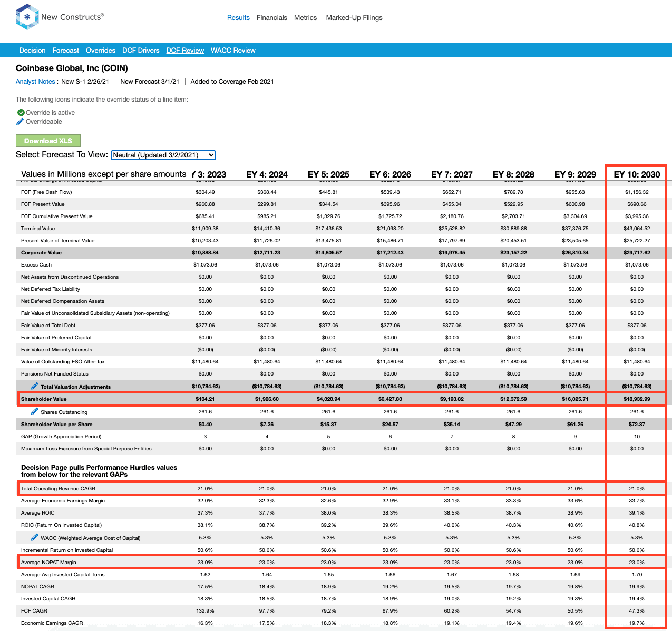
Task: Click Pensions Net Funded Status row label
Action: tap(55, 374)
